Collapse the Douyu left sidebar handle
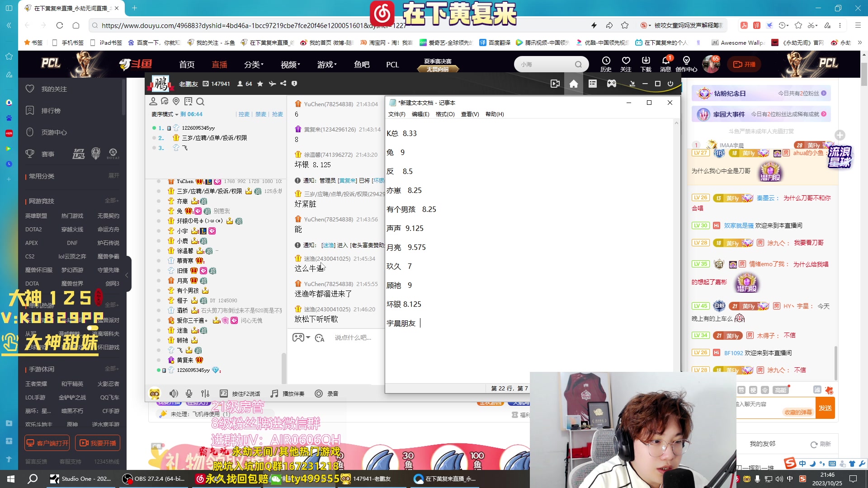This screenshot has height=488, width=868. 127,274
